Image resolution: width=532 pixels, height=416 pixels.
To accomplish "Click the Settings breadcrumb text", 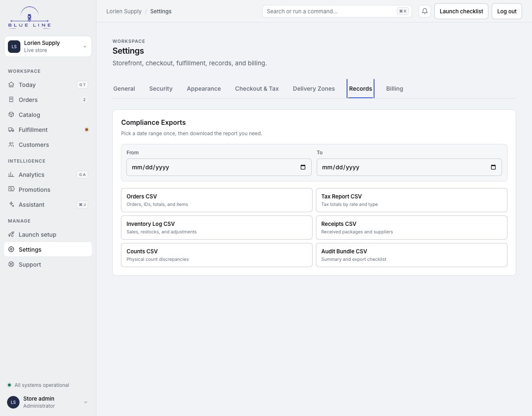I will click(x=161, y=11).
